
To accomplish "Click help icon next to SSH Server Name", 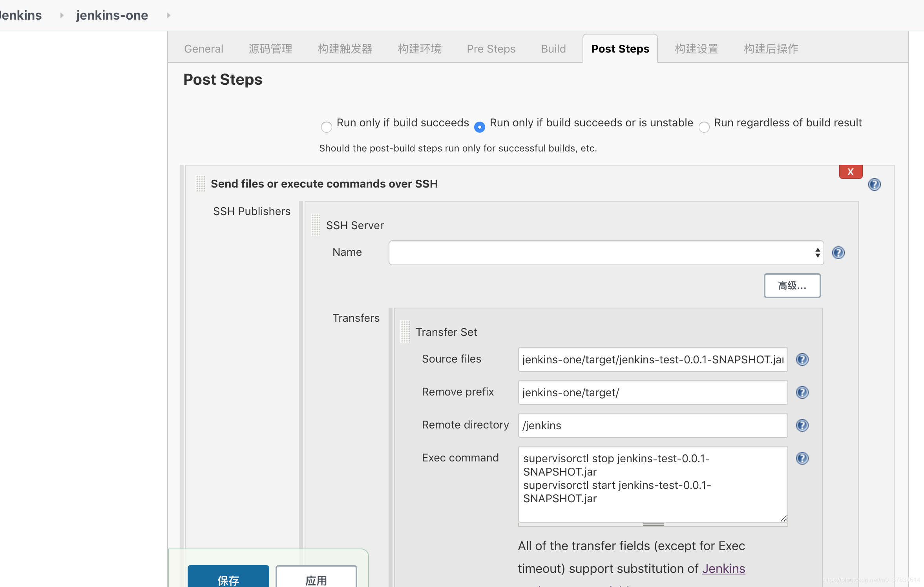I will point(838,253).
